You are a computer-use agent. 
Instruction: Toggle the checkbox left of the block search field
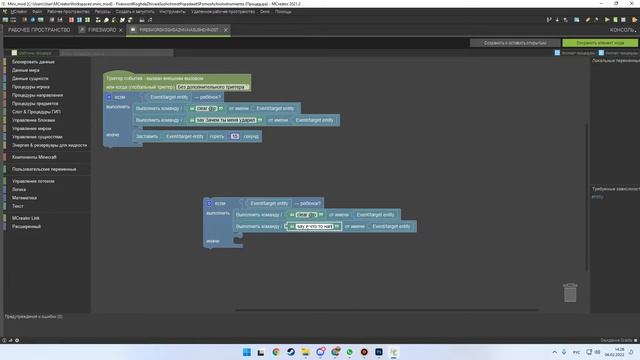click(x=14, y=53)
